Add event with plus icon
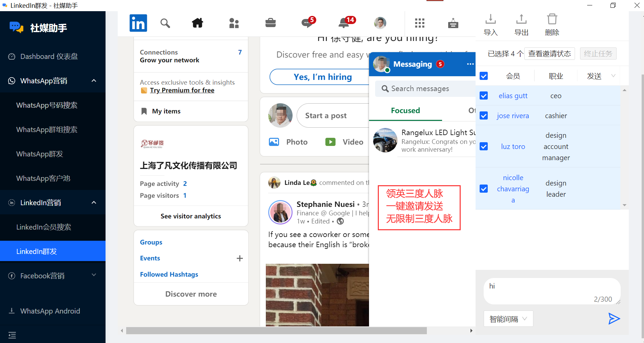This screenshot has height=343, width=644. 240,258
